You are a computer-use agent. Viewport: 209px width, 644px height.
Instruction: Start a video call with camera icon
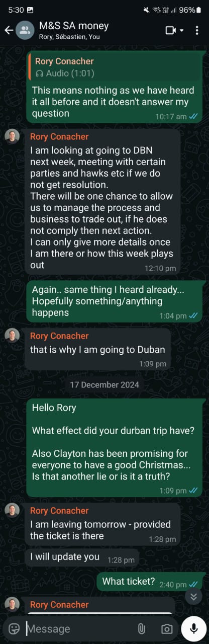click(x=171, y=30)
